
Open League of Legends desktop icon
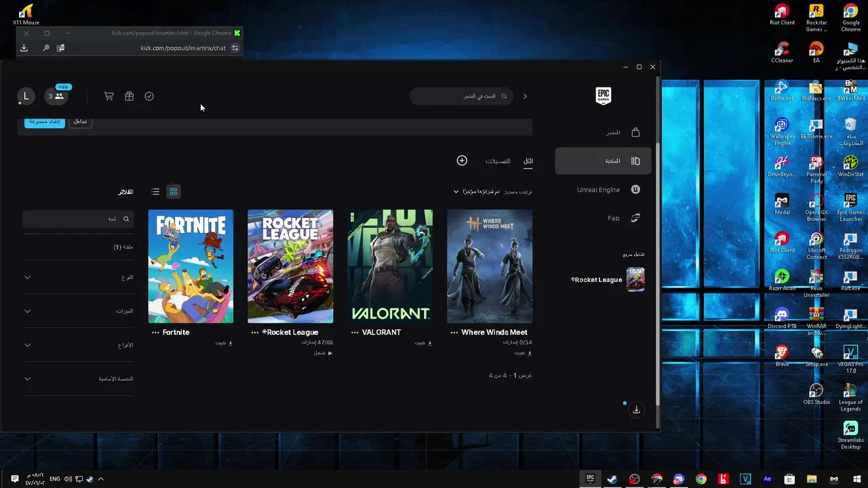point(850,397)
